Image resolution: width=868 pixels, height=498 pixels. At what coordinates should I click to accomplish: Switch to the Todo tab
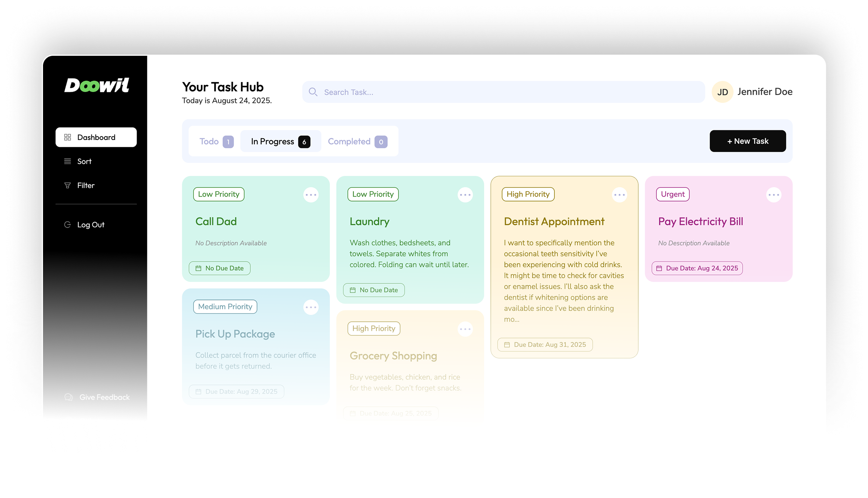coord(216,142)
